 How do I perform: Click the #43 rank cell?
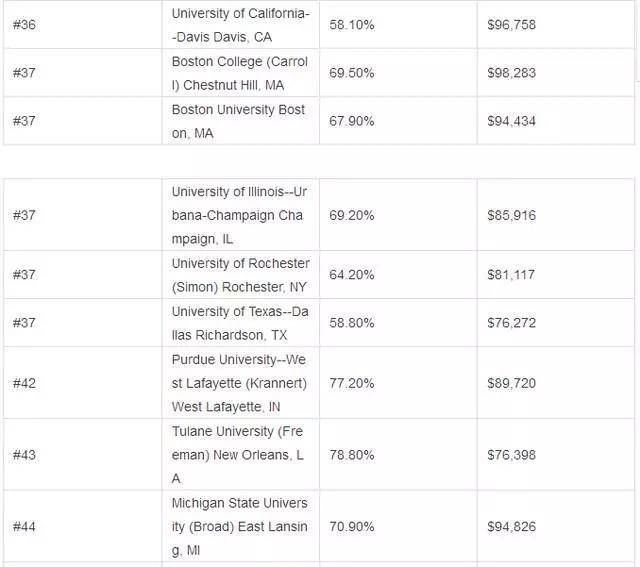click(x=83, y=455)
